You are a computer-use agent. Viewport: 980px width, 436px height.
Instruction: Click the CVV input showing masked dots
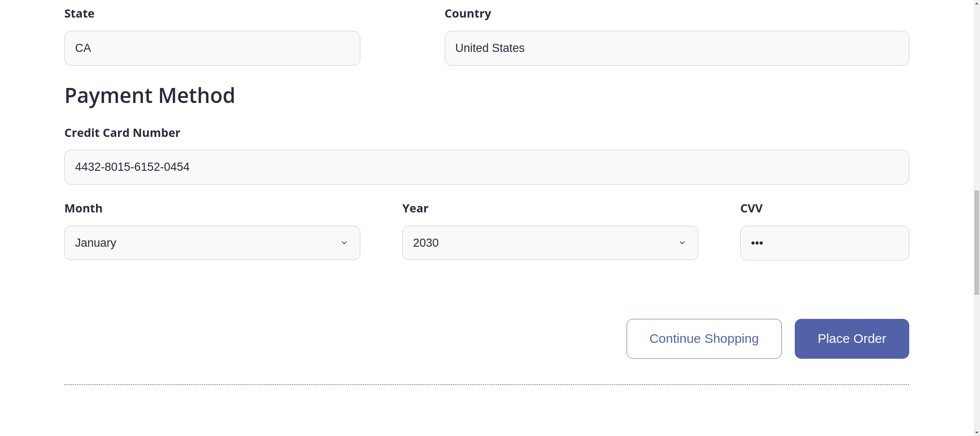[x=824, y=242]
